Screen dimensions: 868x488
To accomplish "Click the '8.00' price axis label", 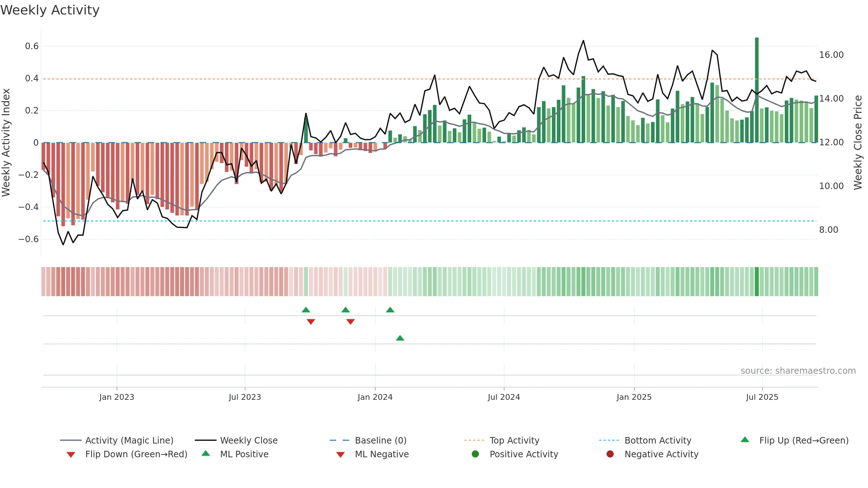I will 829,230.
